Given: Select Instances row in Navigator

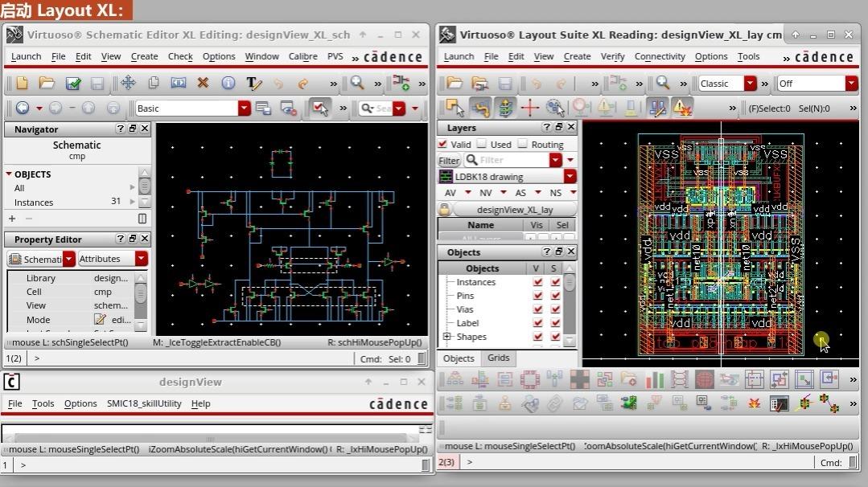Looking at the screenshot, I should pyautogui.click(x=71, y=203).
